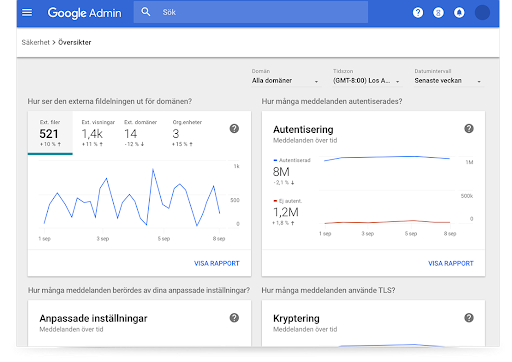Go to Säkerhet breadcrumb
The image size is (512, 362).
35,42
